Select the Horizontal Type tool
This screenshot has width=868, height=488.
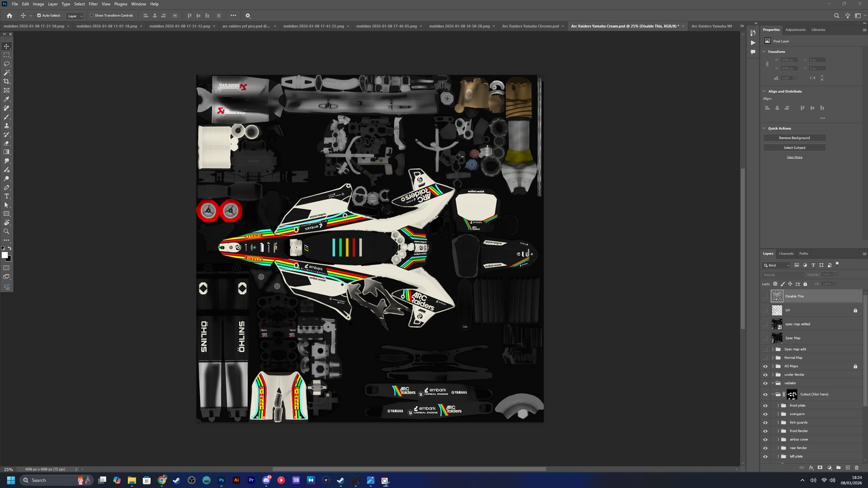tap(7, 196)
